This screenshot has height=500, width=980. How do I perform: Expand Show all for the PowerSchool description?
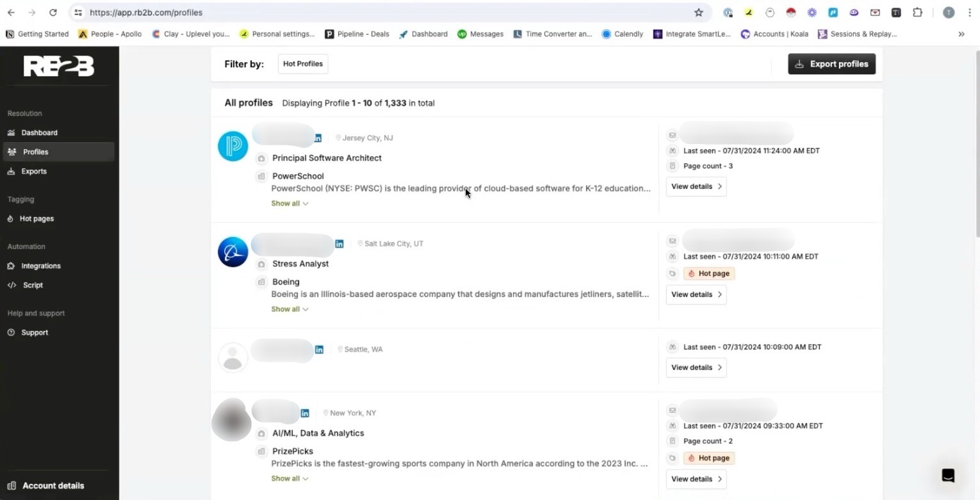[290, 204]
